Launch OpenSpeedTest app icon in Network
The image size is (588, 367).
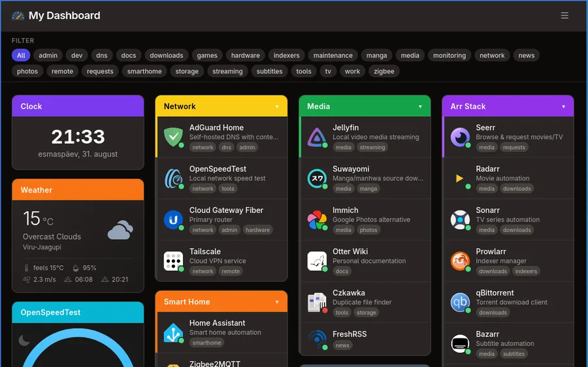173,178
